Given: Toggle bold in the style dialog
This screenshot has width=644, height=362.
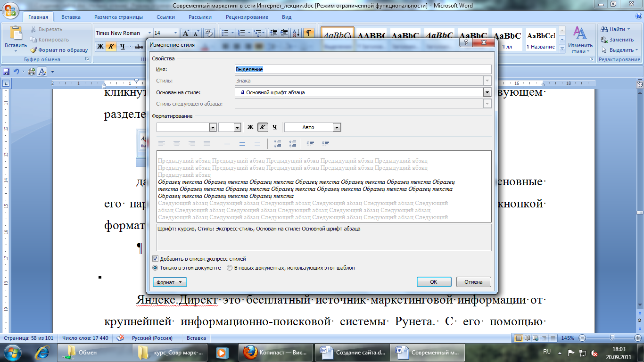Looking at the screenshot, I should tap(250, 127).
